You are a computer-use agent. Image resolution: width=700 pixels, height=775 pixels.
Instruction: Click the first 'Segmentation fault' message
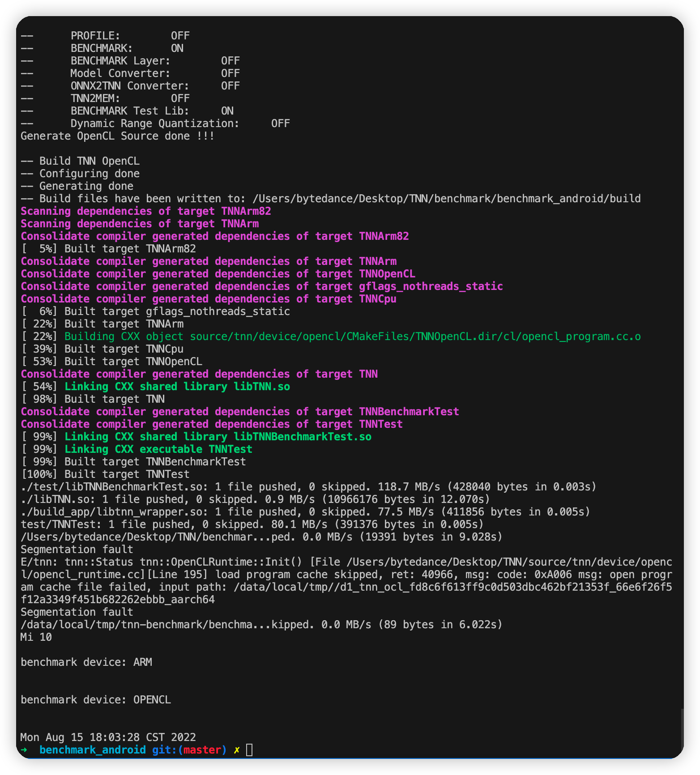77,549
